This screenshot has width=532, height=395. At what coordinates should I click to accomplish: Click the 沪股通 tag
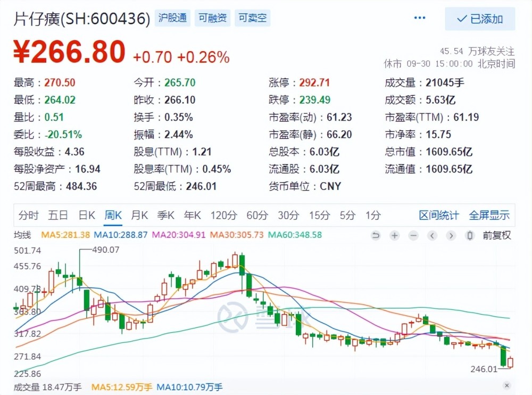(x=173, y=18)
